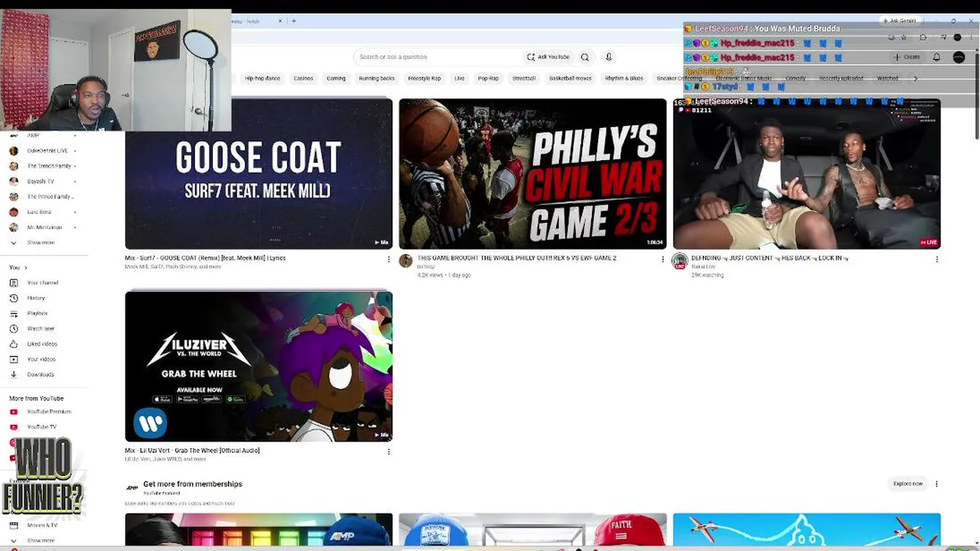Click the Liked videos sidebar label
This screenshot has height=551, width=980.
click(x=42, y=344)
